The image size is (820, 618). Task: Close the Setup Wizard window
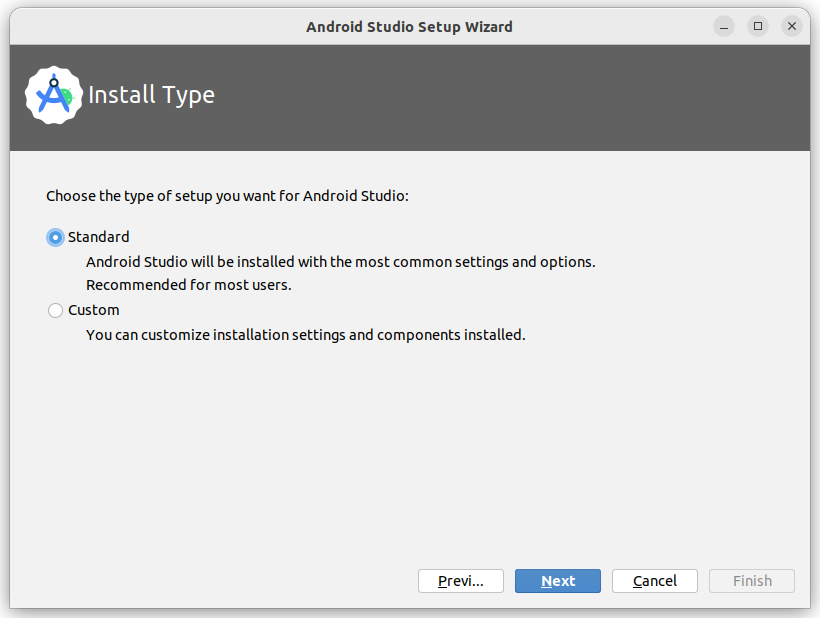(792, 26)
